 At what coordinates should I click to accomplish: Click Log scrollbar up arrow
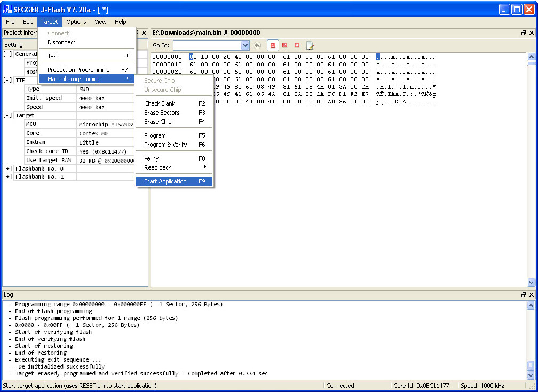pyautogui.click(x=531, y=305)
